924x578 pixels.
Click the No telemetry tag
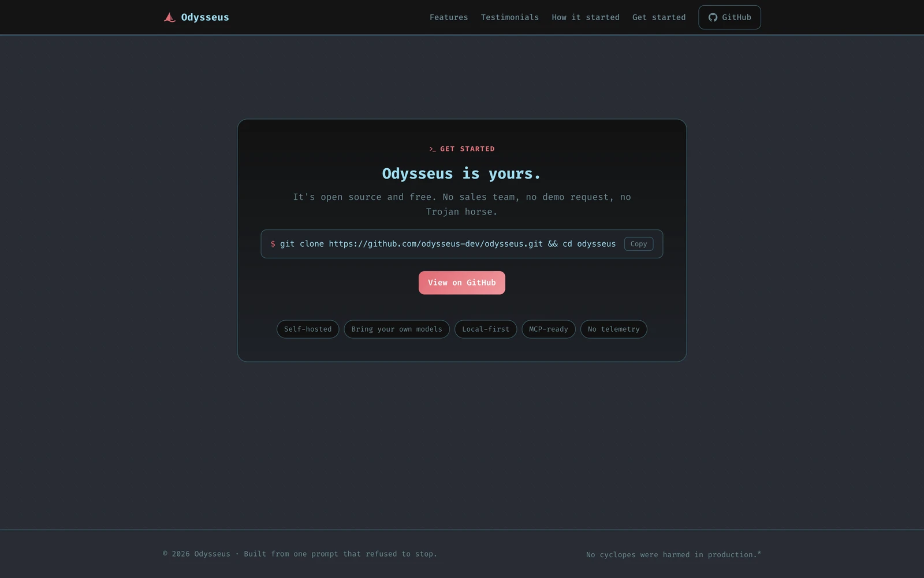pos(614,329)
